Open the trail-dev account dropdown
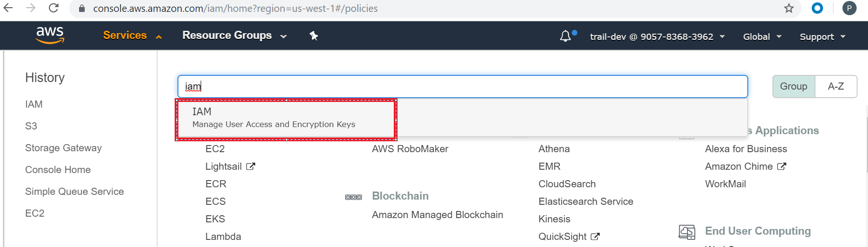The height and width of the screenshot is (247, 868). (657, 37)
